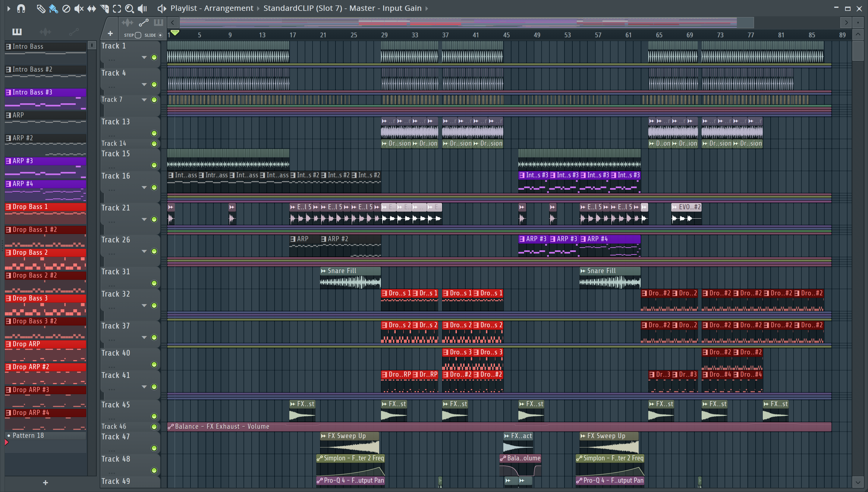Add a new pattern with bottom plus button
Image resolution: width=868 pixels, height=492 pixels.
[x=46, y=483]
